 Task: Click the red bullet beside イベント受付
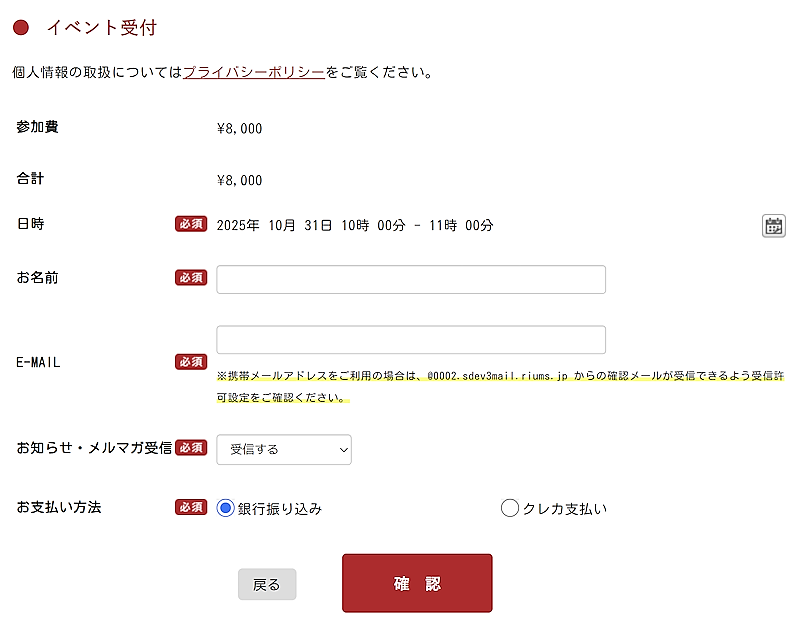(21, 28)
